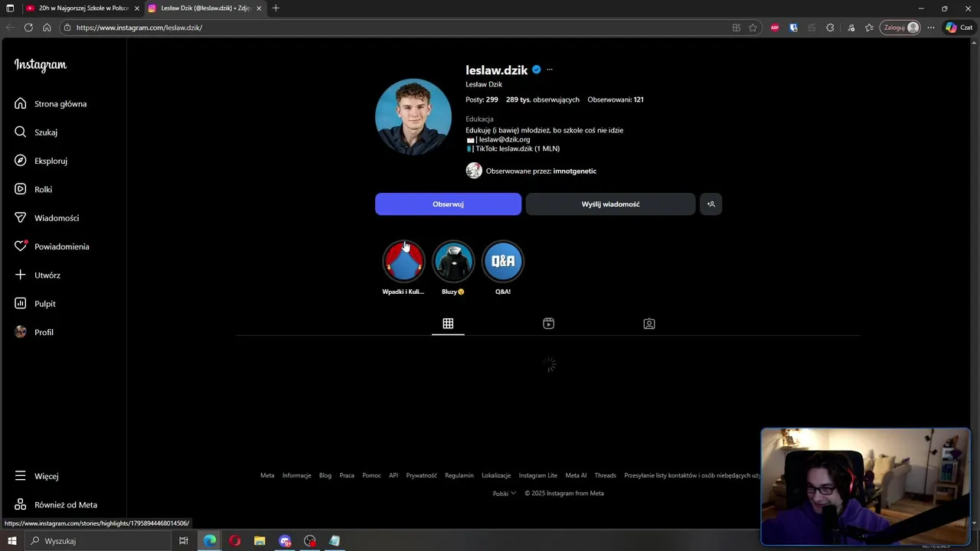Image resolution: width=980 pixels, height=551 pixels.
Task: Open a new browser tab
Action: (x=276, y=8)
